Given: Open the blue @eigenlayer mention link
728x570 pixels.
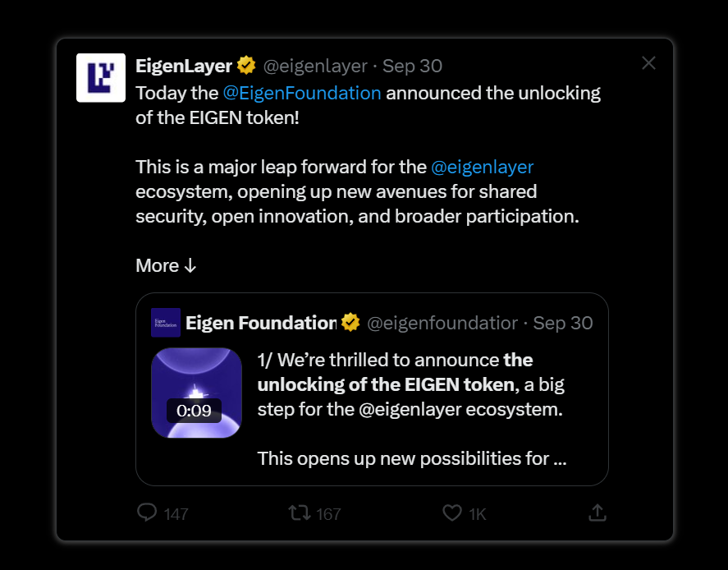Looking at the screenshot, I should coord(482,168).
